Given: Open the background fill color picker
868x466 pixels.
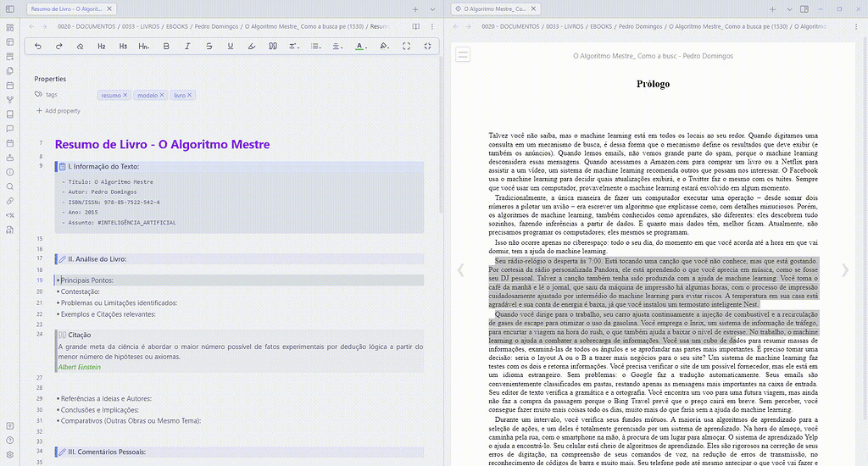Looking at the screenshot, I should pyautogui.click(x=384, y=47).
